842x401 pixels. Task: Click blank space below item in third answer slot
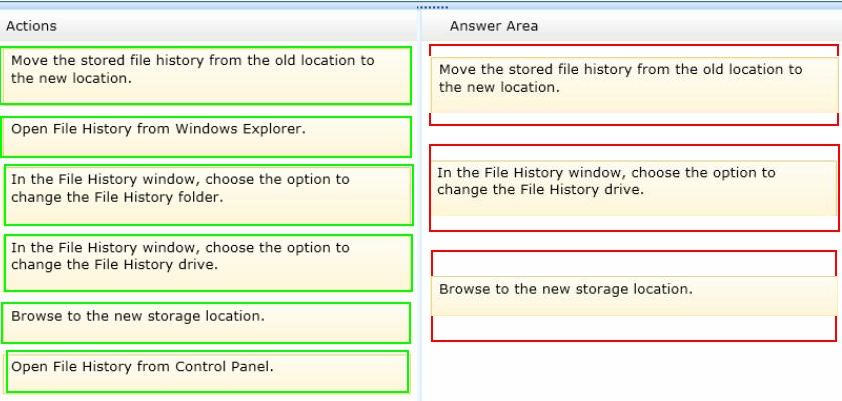[634, 327]
